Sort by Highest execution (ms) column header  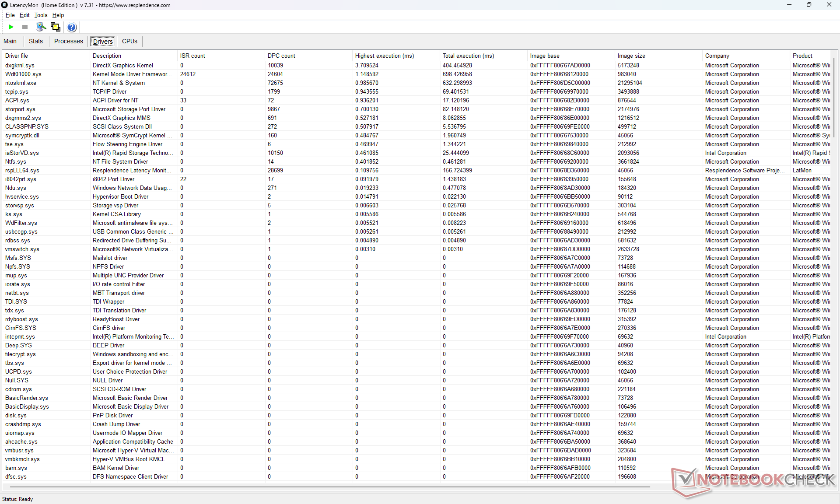[x=384, y=56]
